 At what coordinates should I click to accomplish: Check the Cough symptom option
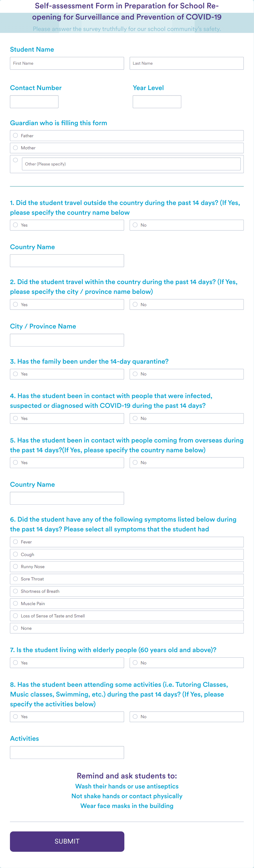[x=16, y=554]
